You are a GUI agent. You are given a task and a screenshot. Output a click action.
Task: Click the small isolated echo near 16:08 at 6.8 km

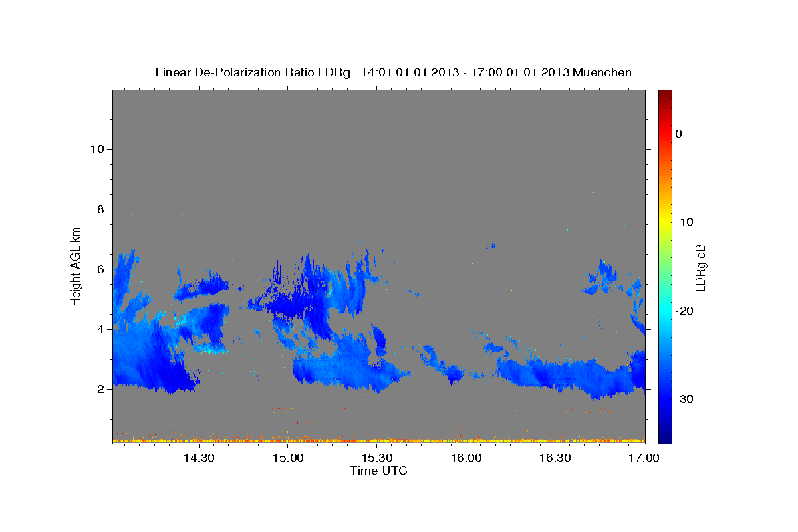491,246
